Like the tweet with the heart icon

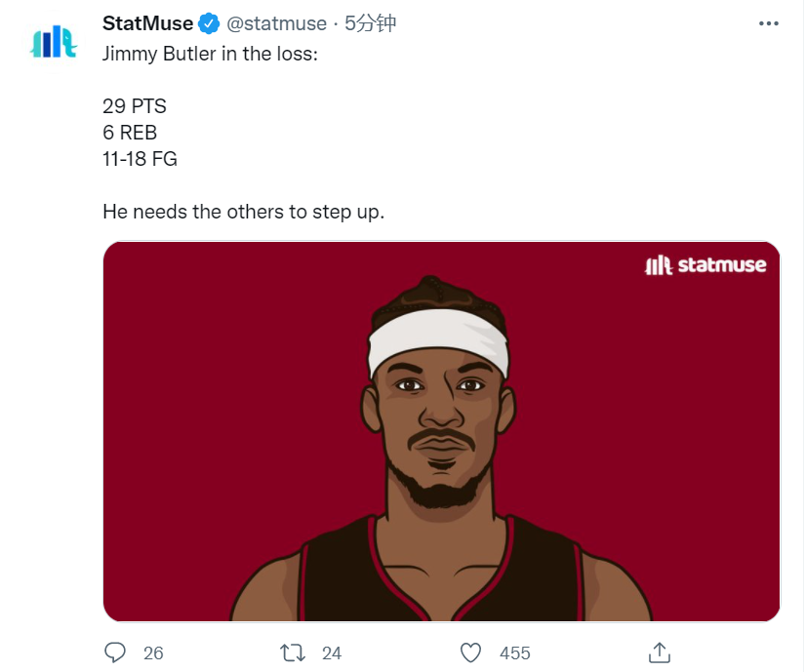tap(470, 653)
